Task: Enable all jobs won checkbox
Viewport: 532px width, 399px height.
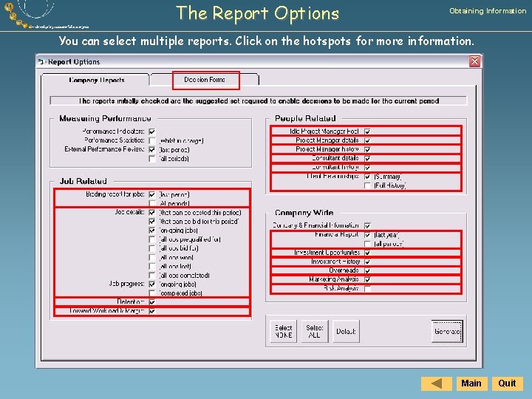Action: coord(152,257)
